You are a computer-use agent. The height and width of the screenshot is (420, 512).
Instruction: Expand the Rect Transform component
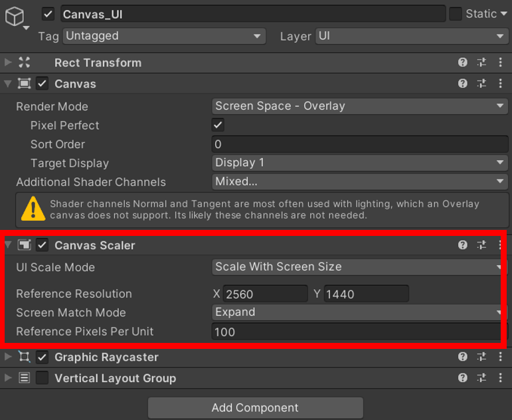[x=8, y=62]
